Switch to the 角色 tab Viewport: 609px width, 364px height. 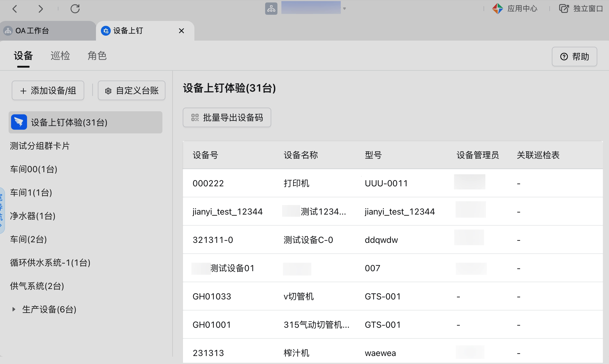pyautogui.click(x=97, y=56)
